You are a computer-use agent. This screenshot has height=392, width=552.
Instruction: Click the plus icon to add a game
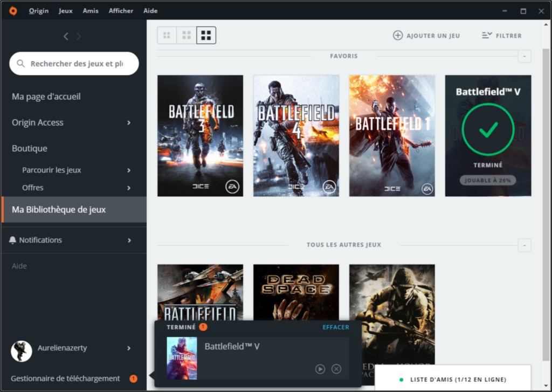pyautogui.click(x=398, y=36)
